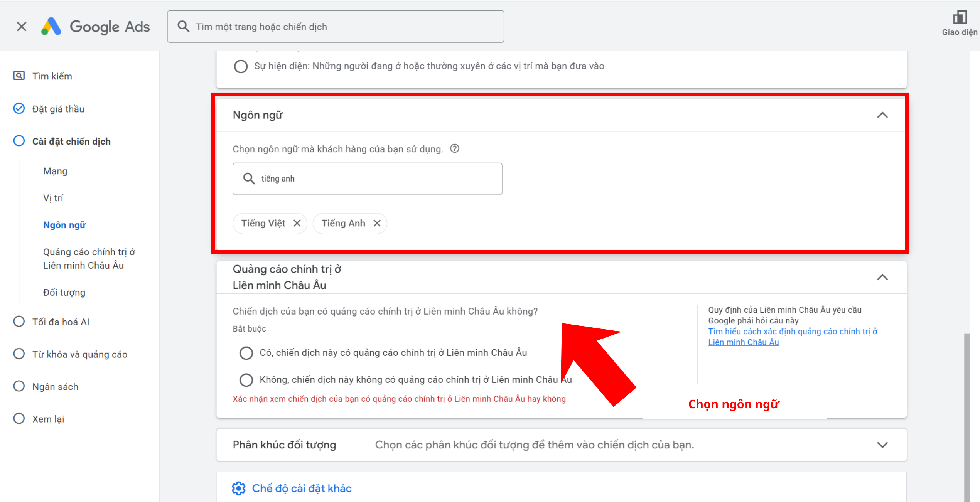This screenshot has height=502, width=980.
Task: Open the Ngân sách step
Action: coord(55,387)
